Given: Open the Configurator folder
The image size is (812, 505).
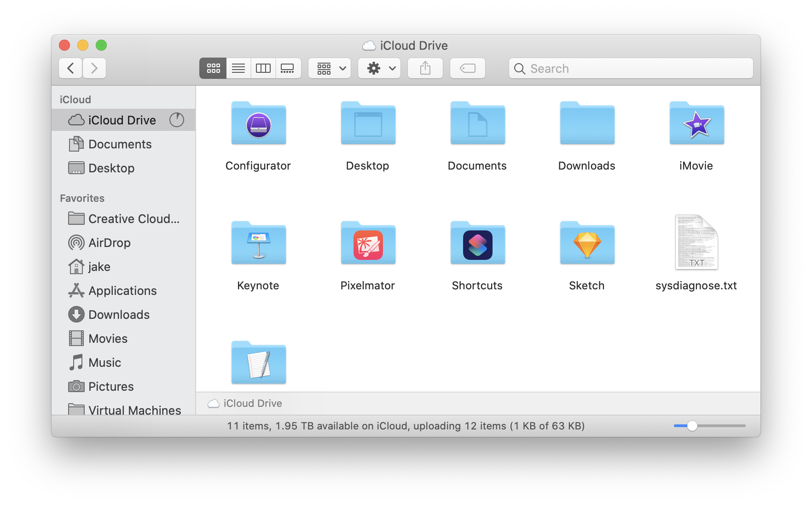Looking at the screenshot, I should [x=258, y=123].
